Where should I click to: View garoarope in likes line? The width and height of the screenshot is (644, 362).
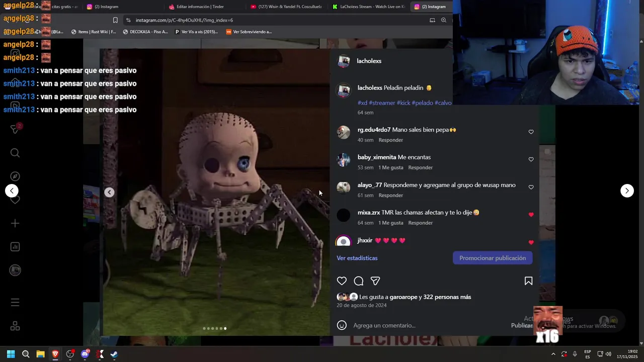[x=404, y=297]
